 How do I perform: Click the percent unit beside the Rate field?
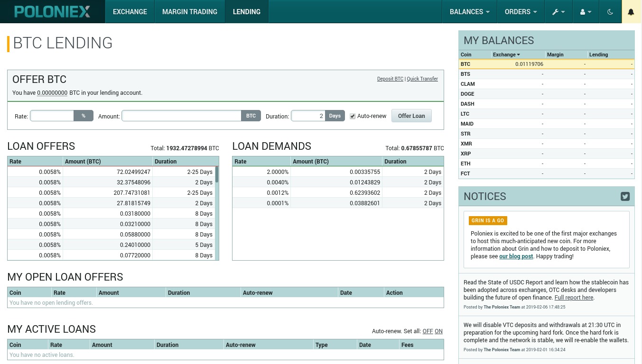tap(84, 116)
